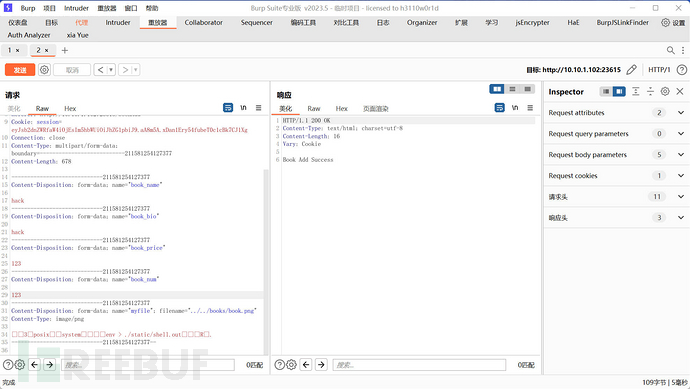Expand all Inspector sections icon
Screen dimensions: 690x389
point(635,91)
